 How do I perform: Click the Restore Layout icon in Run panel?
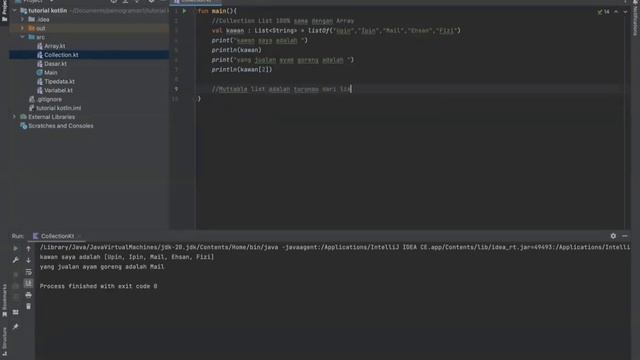click(16, 312)
